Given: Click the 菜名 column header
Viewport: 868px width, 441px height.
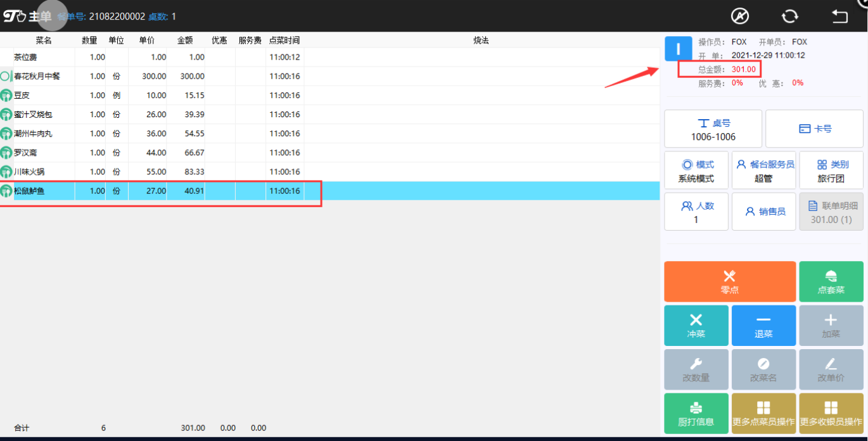Looking at the screenshot, I should point(44,41).
